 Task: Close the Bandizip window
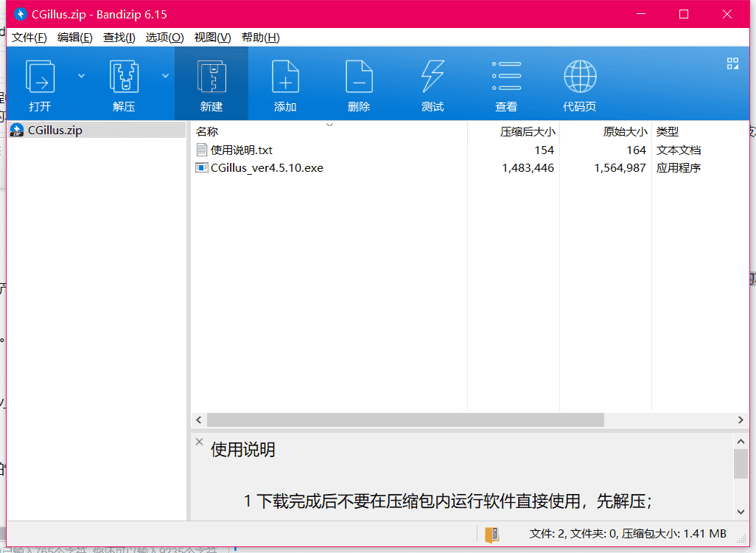[727, 14]
